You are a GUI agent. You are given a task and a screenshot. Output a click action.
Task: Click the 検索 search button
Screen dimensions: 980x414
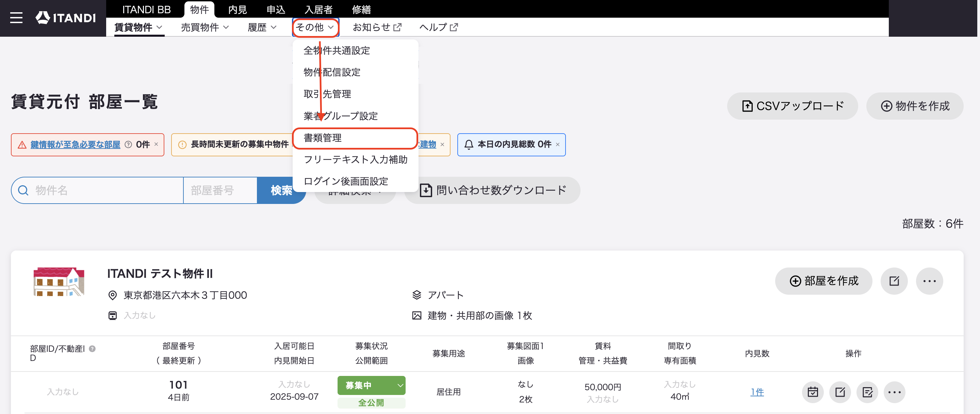click(x=281, y=190)
